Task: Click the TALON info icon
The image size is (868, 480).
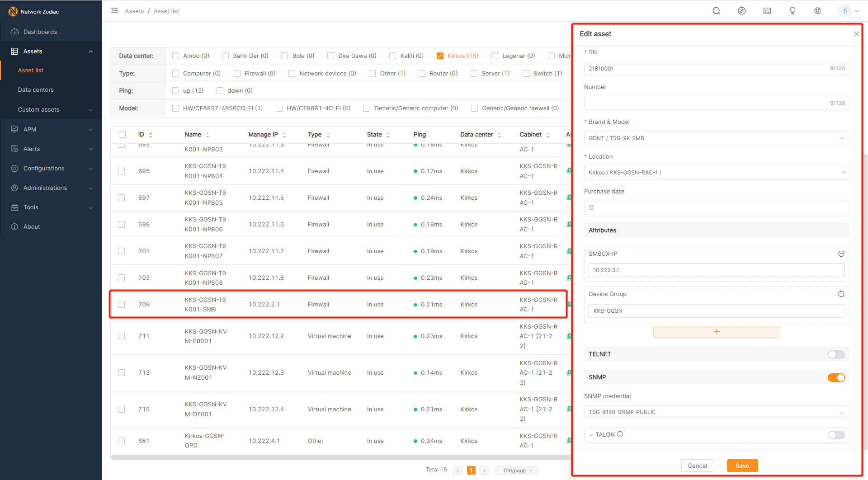Action: (x=620, y=434)
